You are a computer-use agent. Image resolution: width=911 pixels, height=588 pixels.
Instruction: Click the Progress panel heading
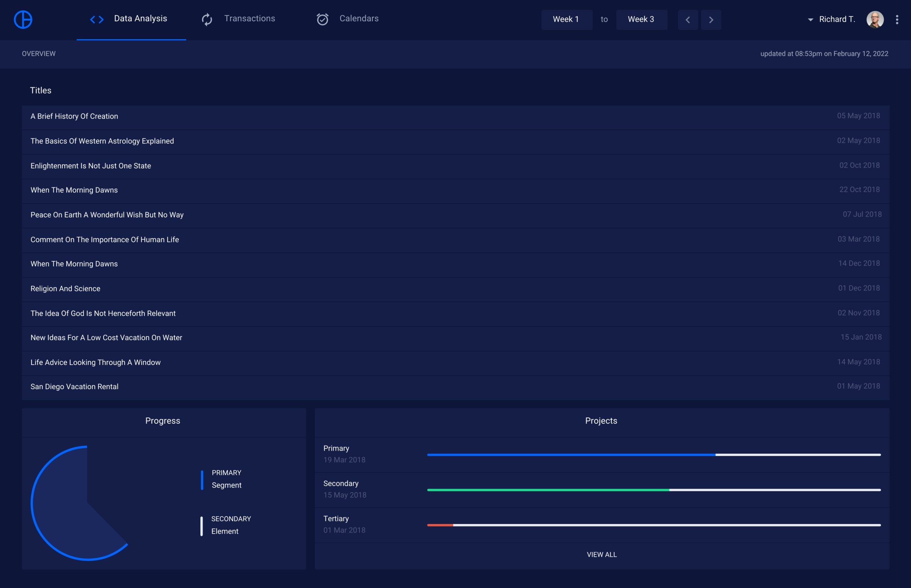tap(162, 421)
